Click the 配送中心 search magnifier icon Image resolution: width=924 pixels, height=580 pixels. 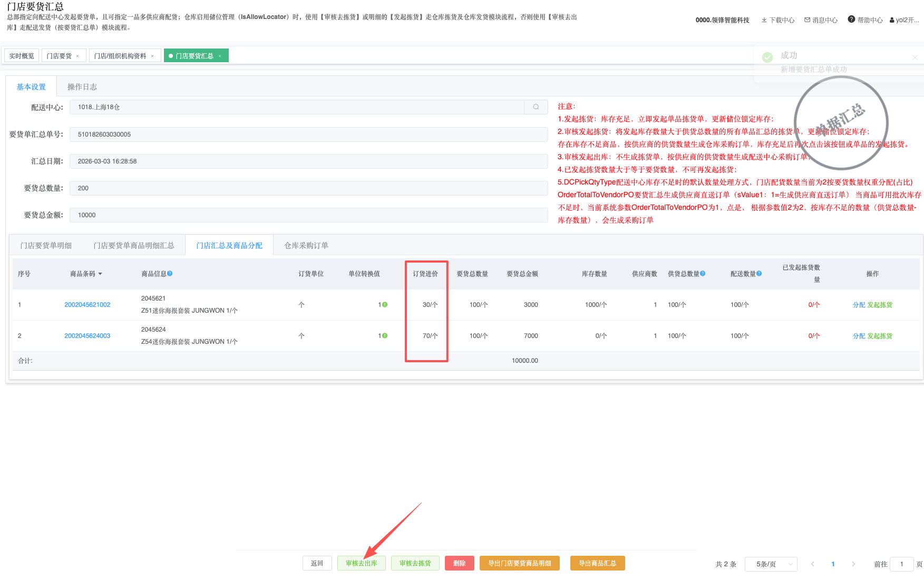tap(536, 107)
